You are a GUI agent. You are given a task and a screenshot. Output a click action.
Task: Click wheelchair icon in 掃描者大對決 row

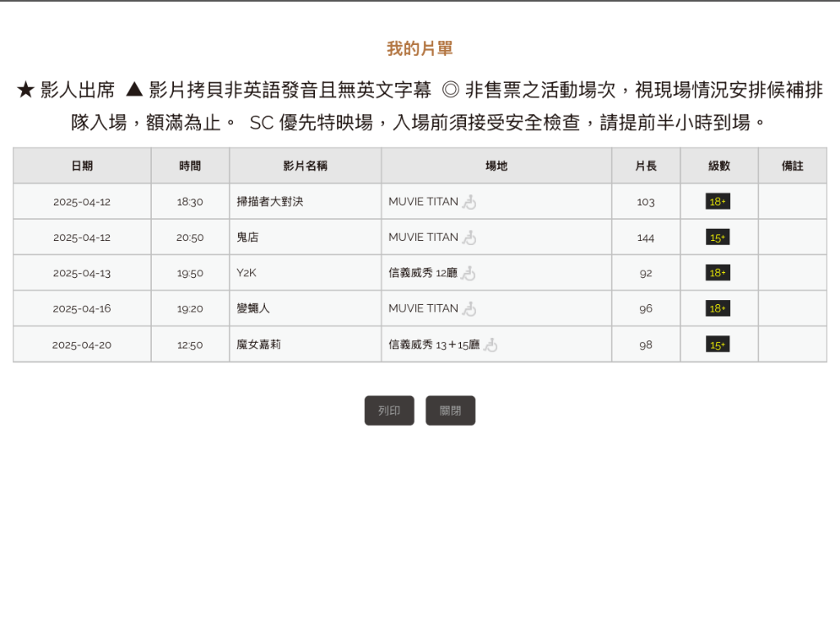coord(469,202)
